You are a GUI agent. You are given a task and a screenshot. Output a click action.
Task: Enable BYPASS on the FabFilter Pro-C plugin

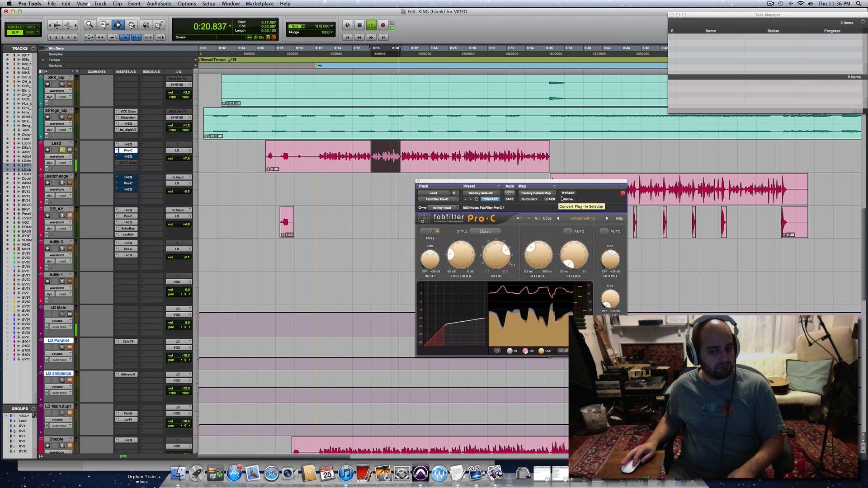[x=568, y=193]
